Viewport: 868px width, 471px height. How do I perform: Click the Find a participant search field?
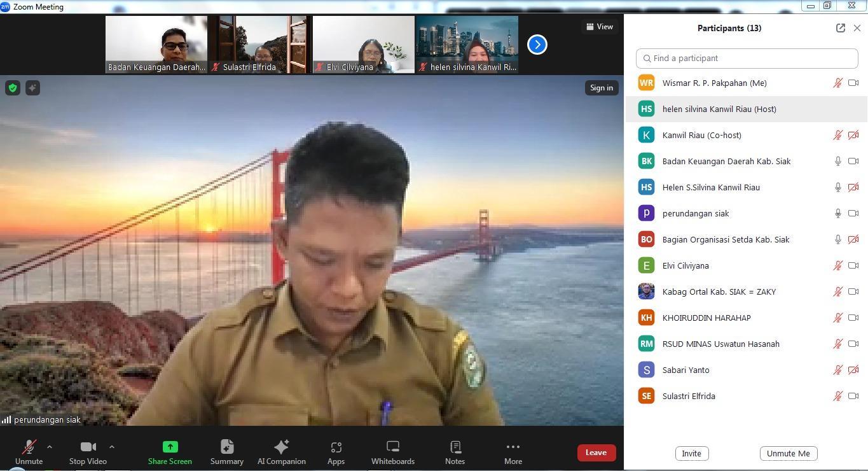[747, 58]
